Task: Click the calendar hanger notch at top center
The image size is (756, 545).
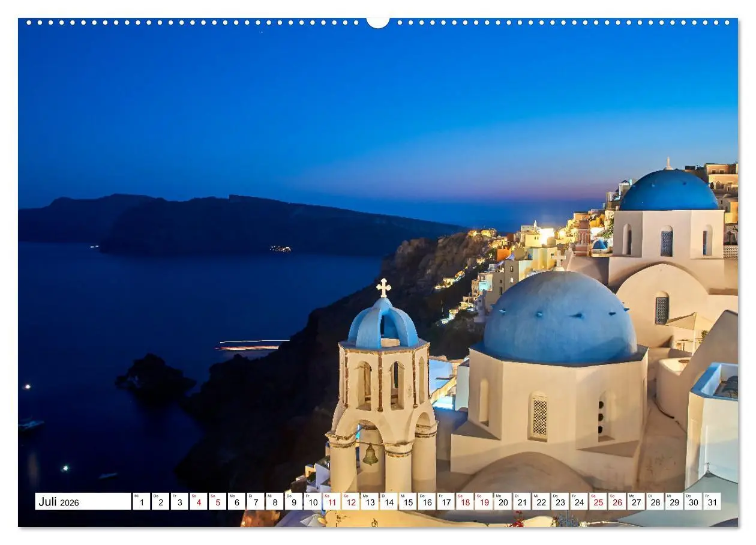Action: pos(377,24)
